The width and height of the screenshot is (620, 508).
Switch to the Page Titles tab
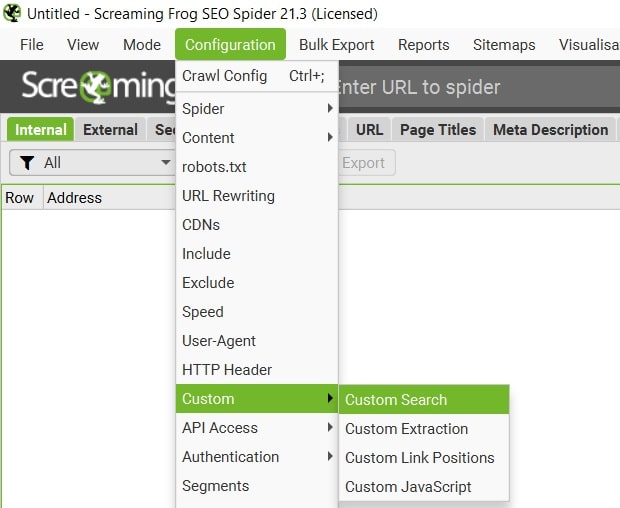[435, 130]
